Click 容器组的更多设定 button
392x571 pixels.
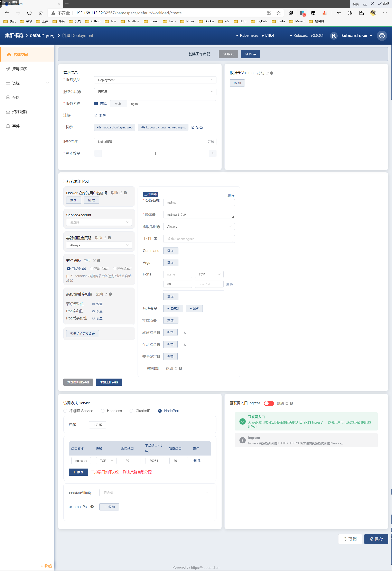pyautogui.click(x=83, y=334)
